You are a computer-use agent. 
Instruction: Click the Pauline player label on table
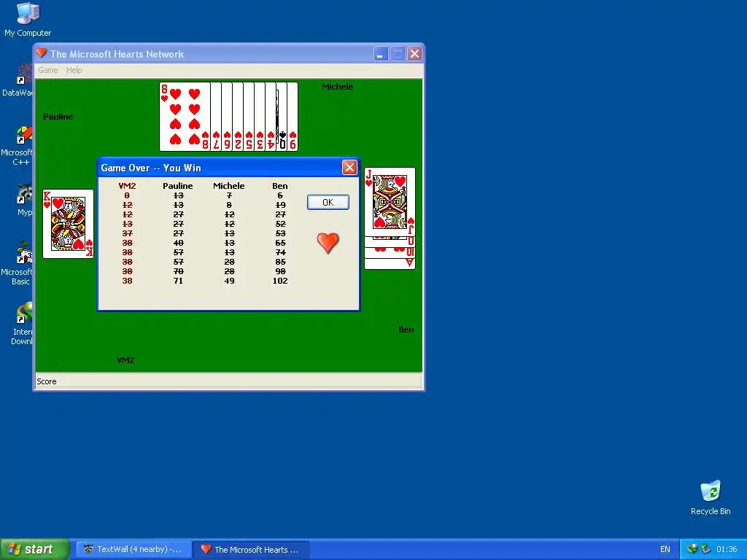click(x=58, y=117)
